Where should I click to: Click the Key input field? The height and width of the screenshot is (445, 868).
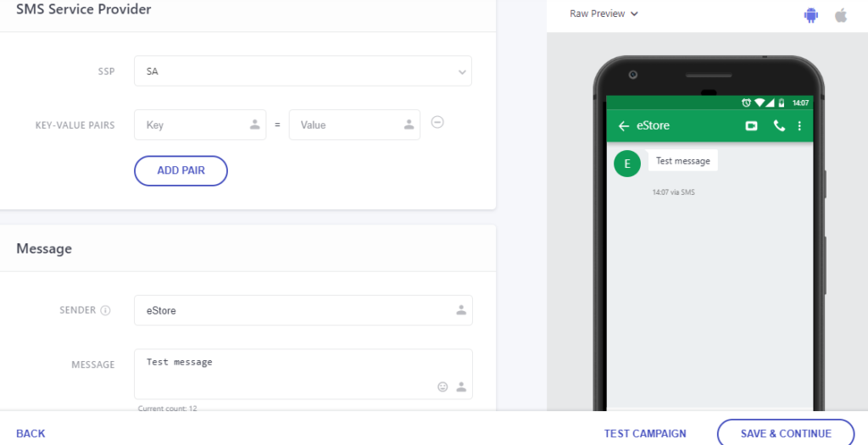click(200, 125)
